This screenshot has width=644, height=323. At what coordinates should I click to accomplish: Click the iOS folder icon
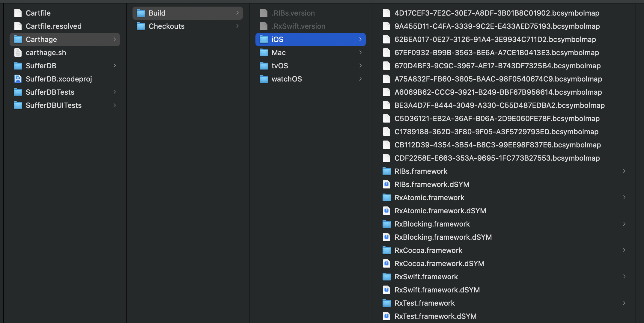coord(264,39)
